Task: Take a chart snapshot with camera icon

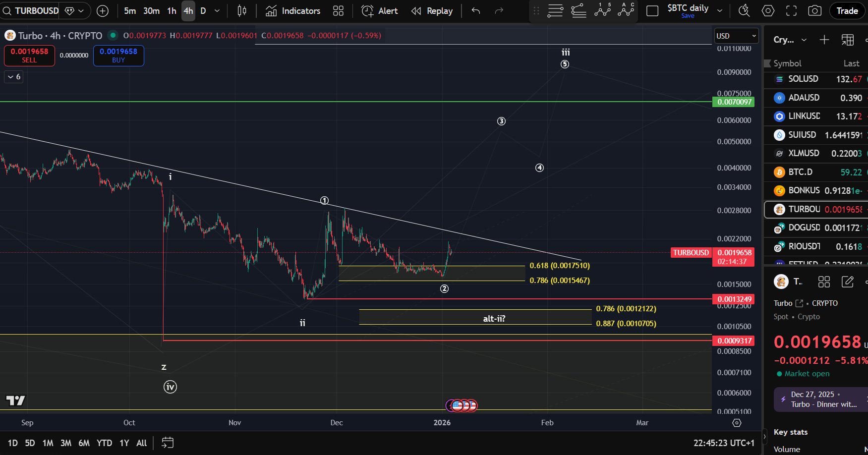Action: click(x=814, y=11)
